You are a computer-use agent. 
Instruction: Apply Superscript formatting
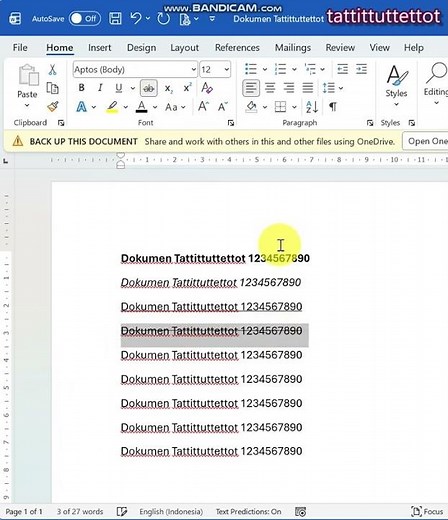pos(187,88)
